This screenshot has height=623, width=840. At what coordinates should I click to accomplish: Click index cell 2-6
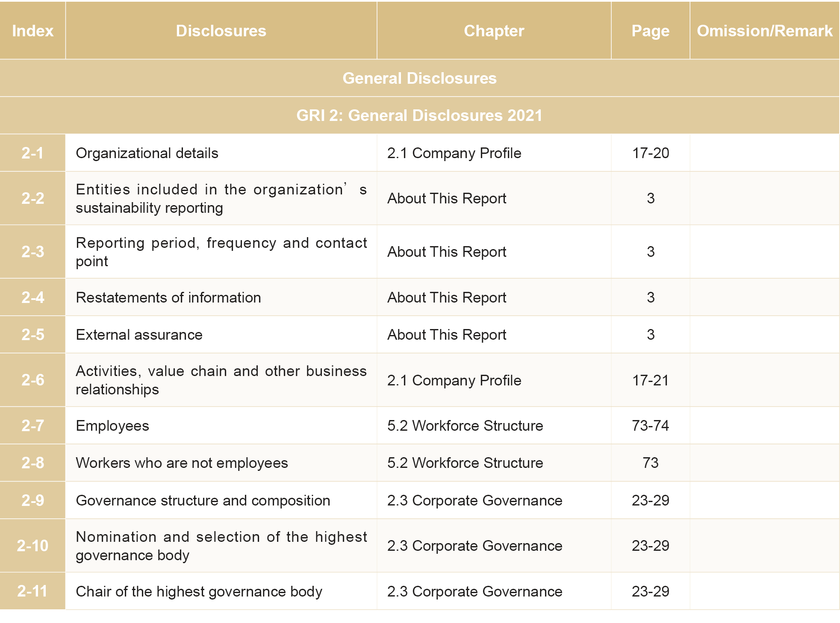tap(32, 380)
